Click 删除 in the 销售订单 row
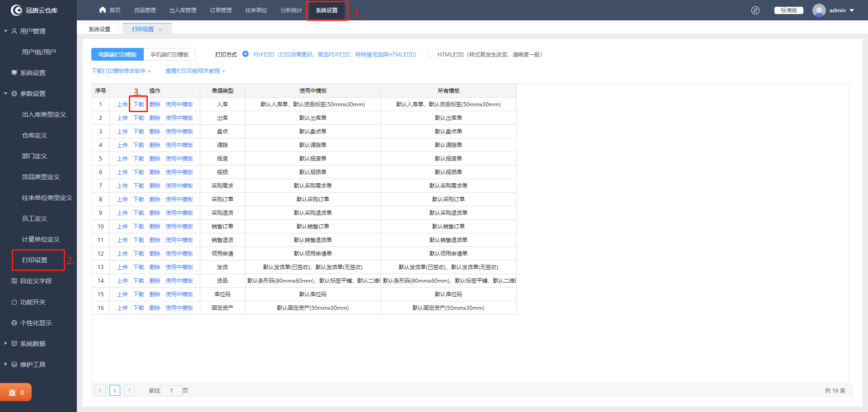The height and width of the screenshot is (412, 868). (x=155, y=227)
